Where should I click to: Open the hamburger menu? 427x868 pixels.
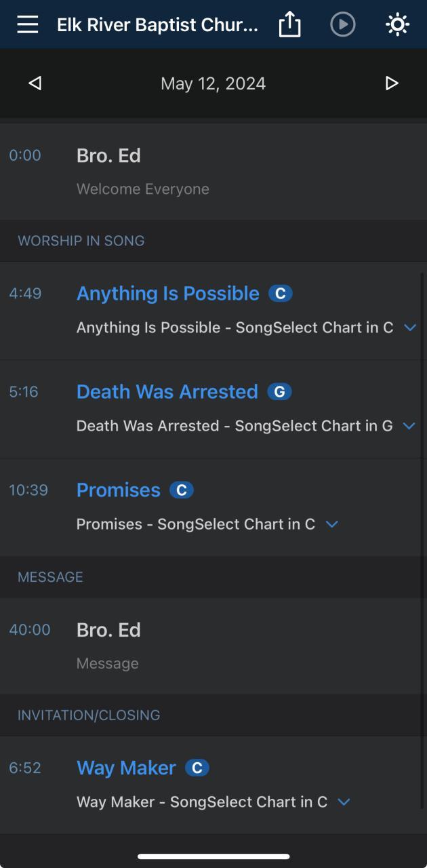[x=28, y=25]
